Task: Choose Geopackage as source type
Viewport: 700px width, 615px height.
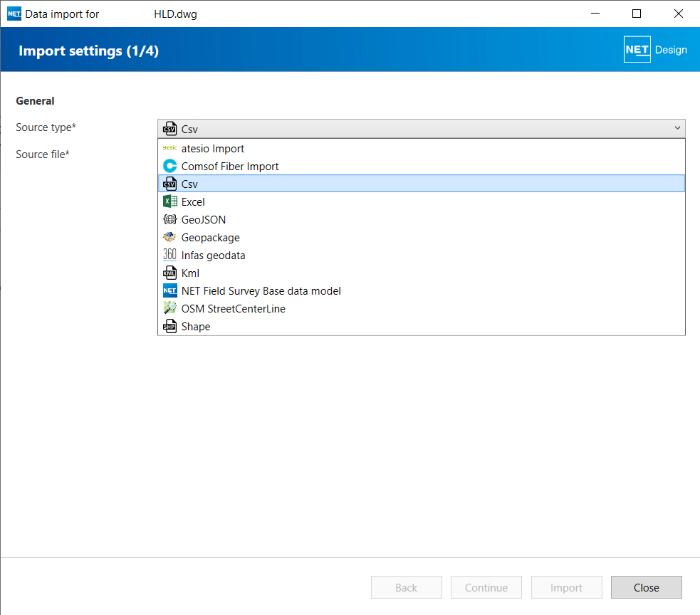Action: point(210,237)
